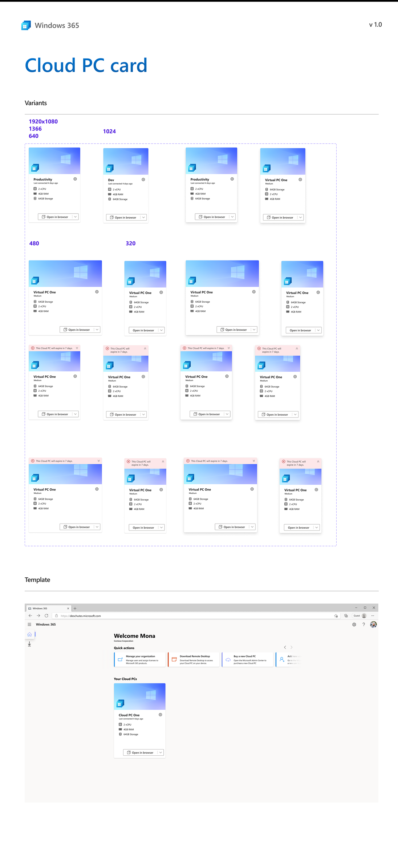Click Open in browser on the Dev card
This screenshot has width=398, height=868.
pyautogui.click(x=123, y=217)
